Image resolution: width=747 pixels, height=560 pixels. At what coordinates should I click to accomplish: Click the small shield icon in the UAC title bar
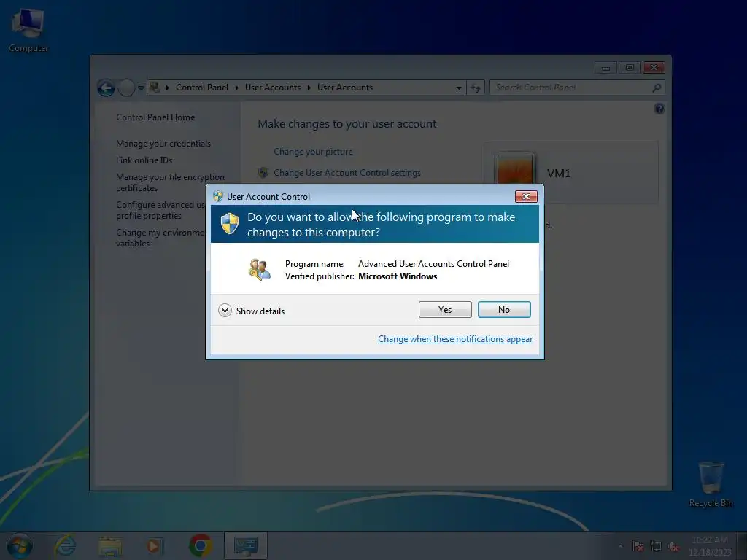pyautogui.click(x=218, y=196)
